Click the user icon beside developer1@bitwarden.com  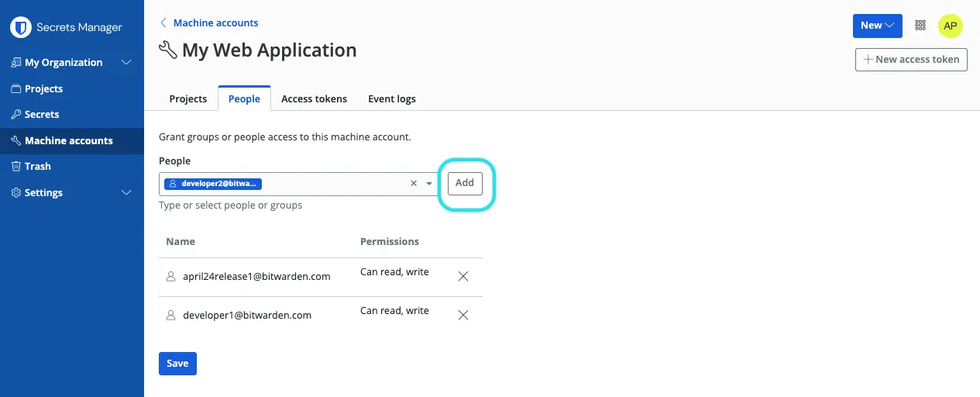pyautogui.click(x=171, y=315)
